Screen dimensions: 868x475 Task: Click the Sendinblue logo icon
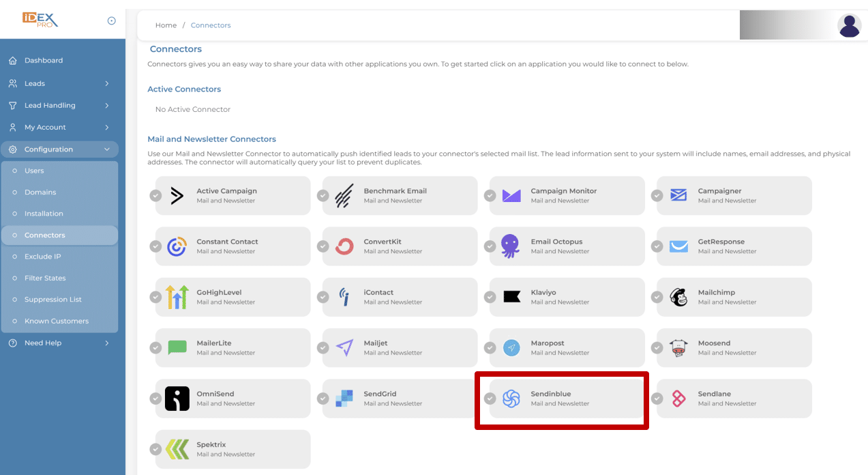point(511,399)
